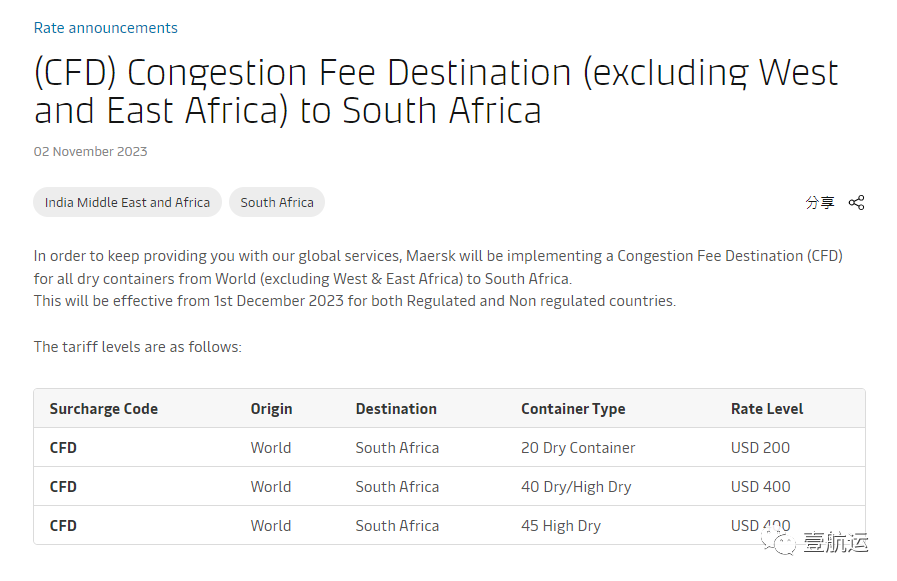Click the Congestion Fee Destination page title

(436, 91)
